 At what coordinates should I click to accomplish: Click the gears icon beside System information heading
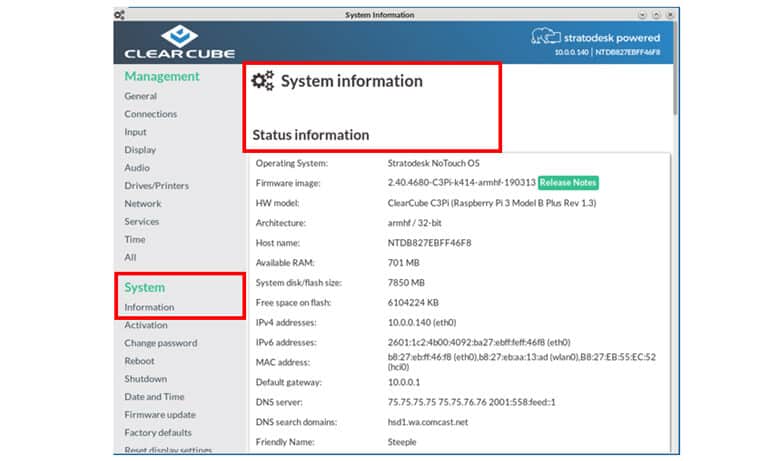(x=263, y=81)
